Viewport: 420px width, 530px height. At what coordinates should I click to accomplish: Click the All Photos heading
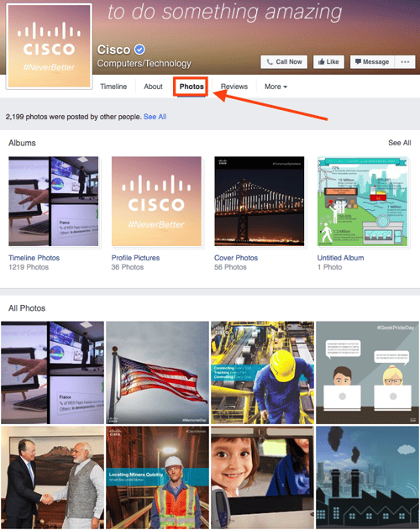pyautogui.click(x=27, y=308)
